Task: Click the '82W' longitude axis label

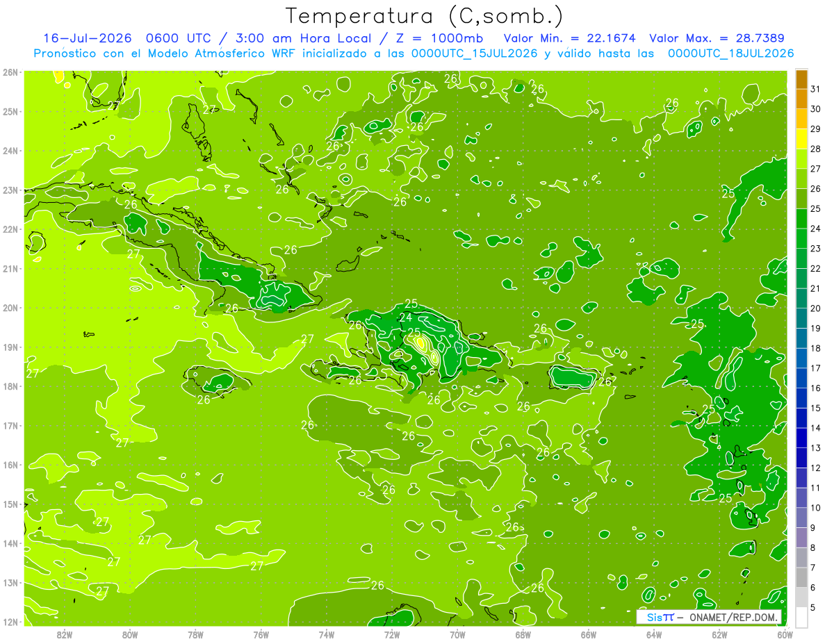Action: pos(65,634)
